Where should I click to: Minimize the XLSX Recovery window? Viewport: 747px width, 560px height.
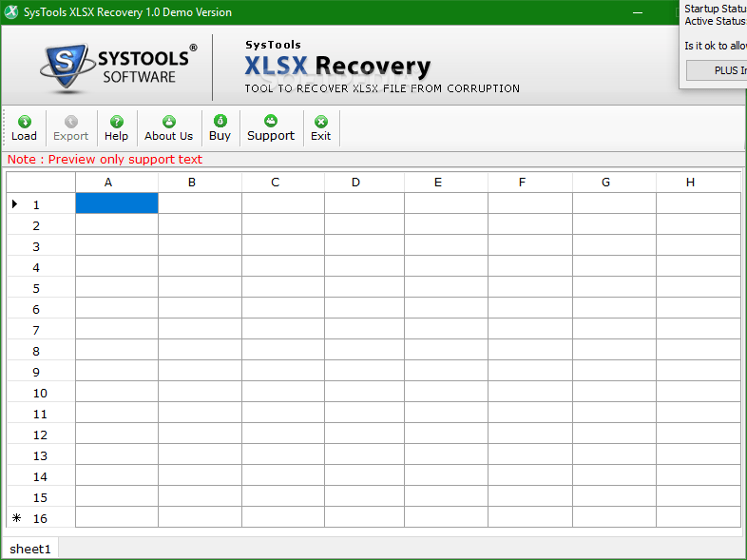point(638,12)
